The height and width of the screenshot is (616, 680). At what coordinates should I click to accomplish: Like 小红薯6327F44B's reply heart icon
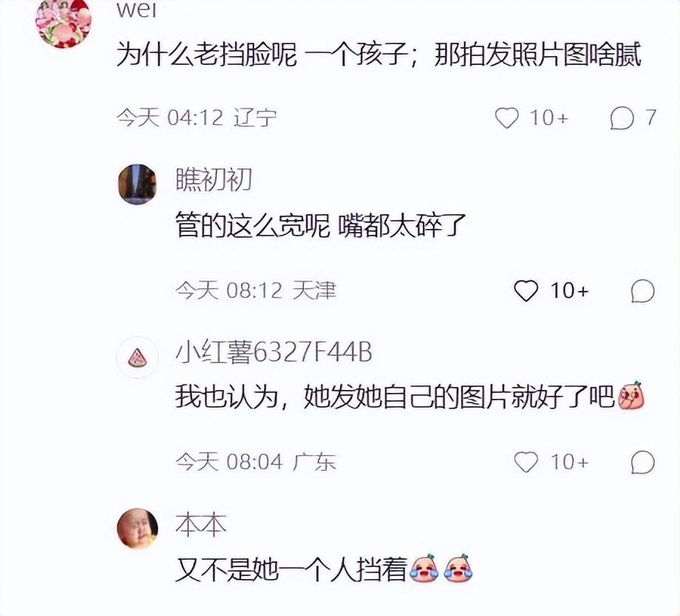pyautogui.click(x=526, y=462)
